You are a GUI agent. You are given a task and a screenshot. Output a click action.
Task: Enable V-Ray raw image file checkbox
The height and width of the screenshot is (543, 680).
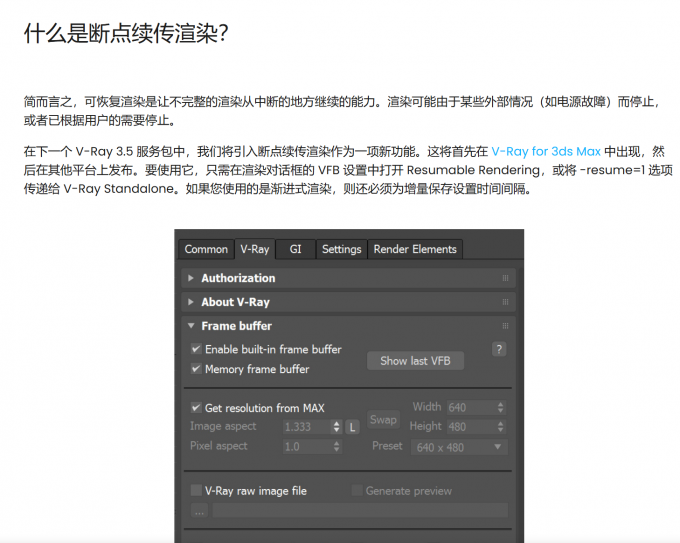tap(196, 490)
